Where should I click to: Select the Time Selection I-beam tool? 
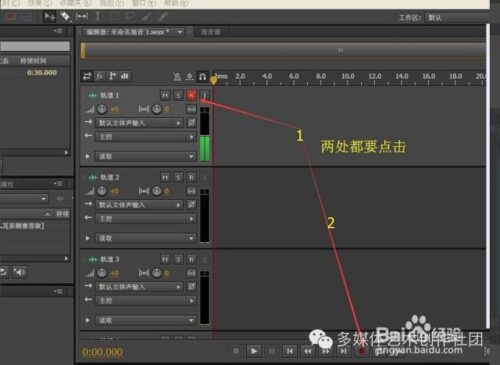(x=97, y=17)
